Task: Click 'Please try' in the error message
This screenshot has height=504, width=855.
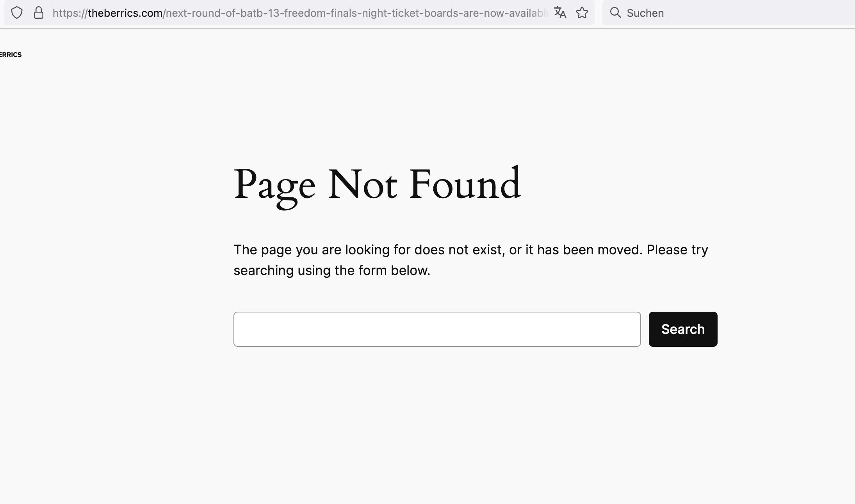Action: pos(677,250)
